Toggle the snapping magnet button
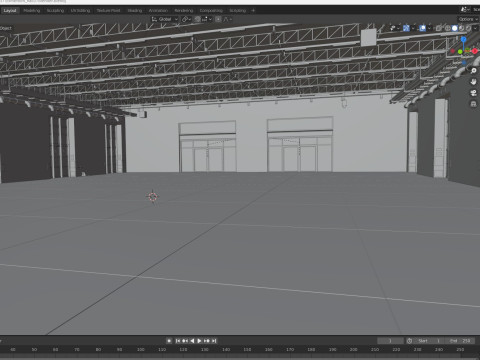This screenshot has width=480, height=360. coord(197,19)
